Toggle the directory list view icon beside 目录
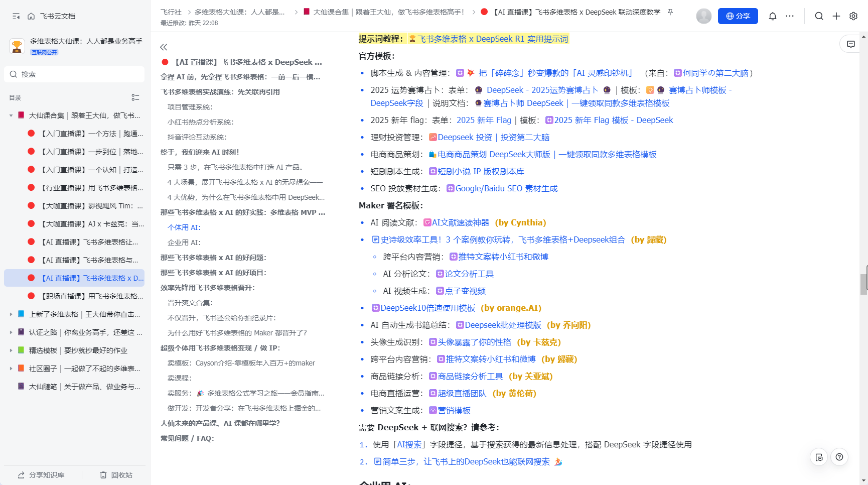This screenshot has width=868, height=485. (135, 97)
